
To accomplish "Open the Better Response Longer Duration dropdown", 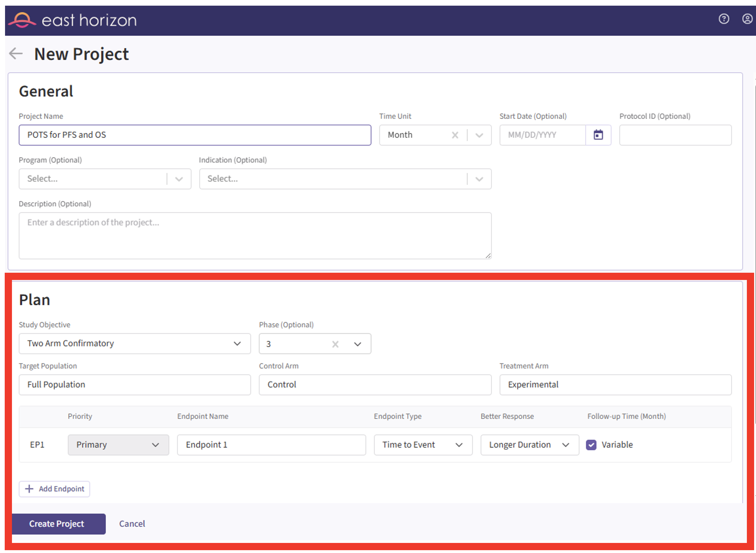I will 529,445.
